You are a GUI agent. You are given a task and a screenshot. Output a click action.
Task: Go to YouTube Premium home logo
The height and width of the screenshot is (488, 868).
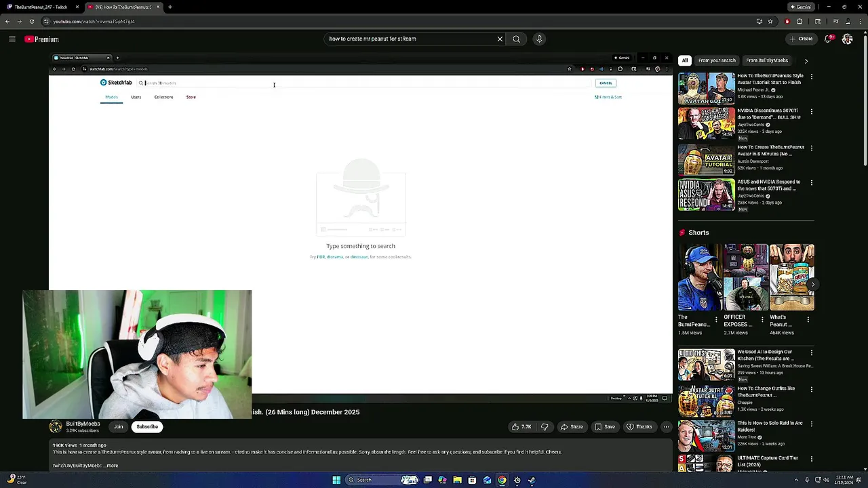click(42, 39)
